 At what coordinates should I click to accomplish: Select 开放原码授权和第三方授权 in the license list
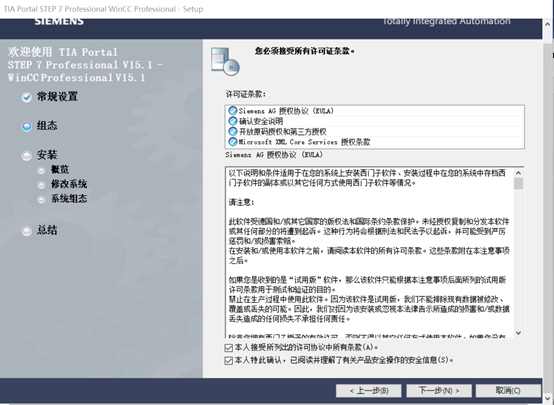click(374, 131)
